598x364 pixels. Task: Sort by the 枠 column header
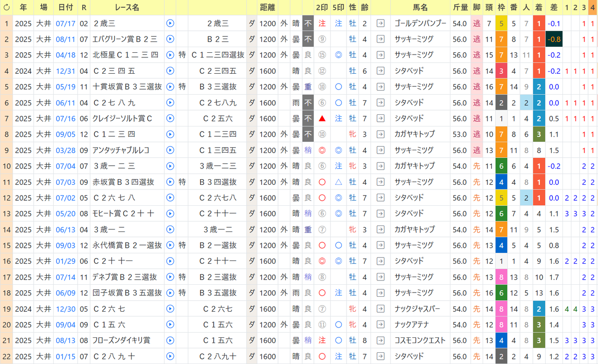(501, 7)
